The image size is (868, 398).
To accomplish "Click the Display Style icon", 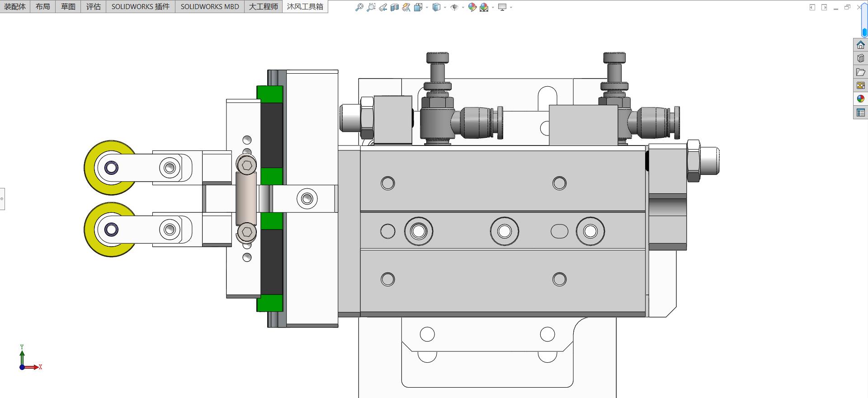I will 436,7.
